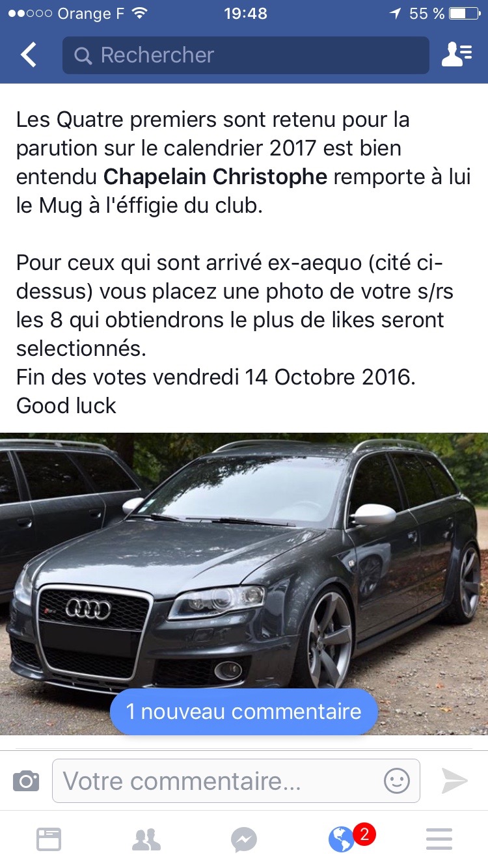
Task: Tap the 19:48 clock in status bar
Action: (x=245, y=14)
